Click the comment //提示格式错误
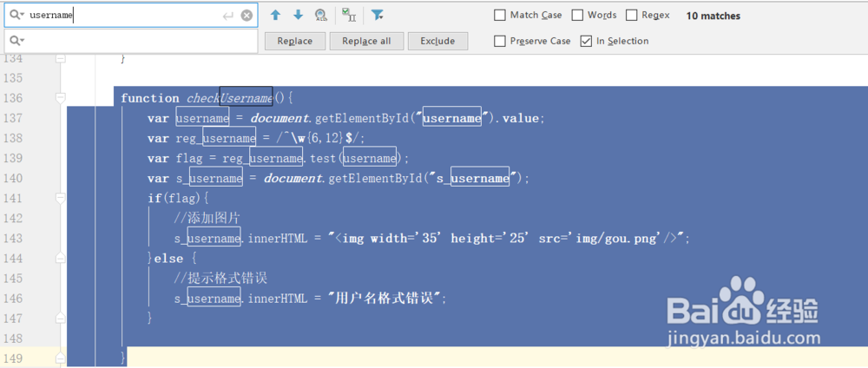 pos(220,278)
